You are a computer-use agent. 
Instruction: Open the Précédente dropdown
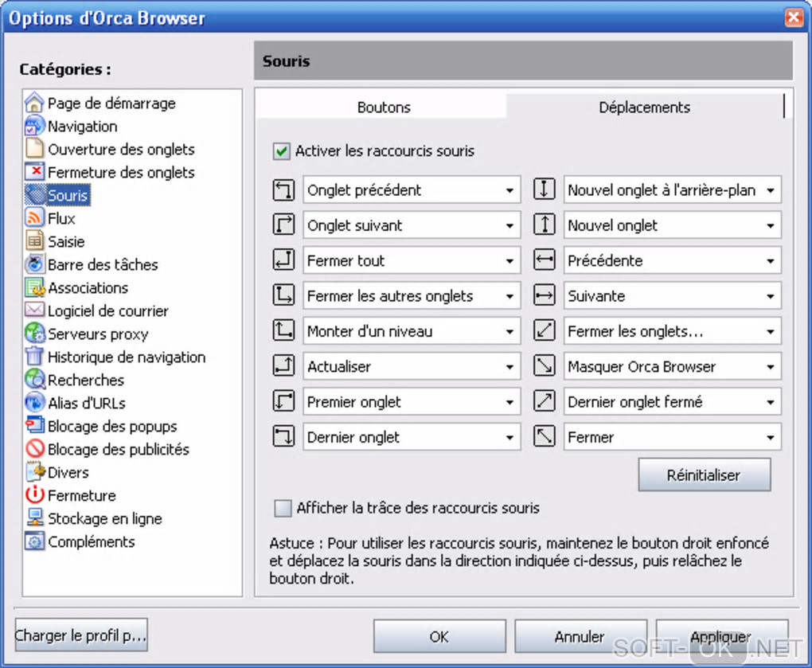(x=672, y=260)
